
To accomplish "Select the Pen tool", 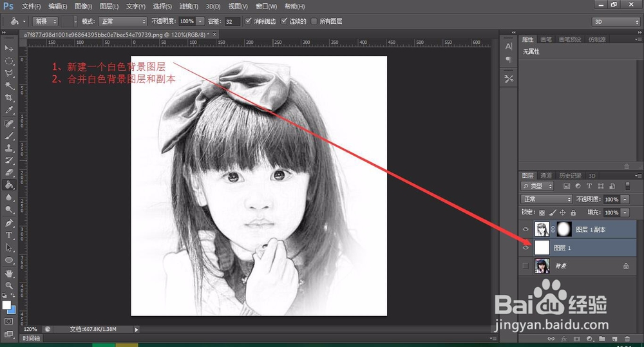I will point(8,223).
